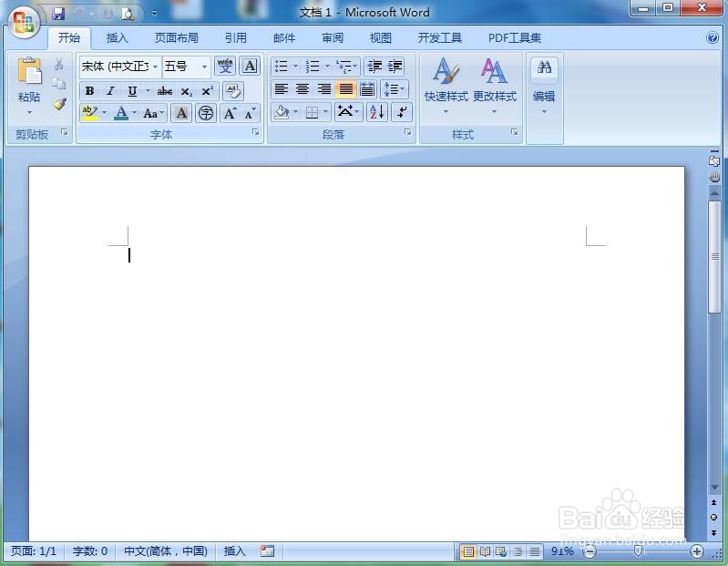This screenshot has height=566, width=728.
Task: Toggle italic formatting
Action: [110, 91]
